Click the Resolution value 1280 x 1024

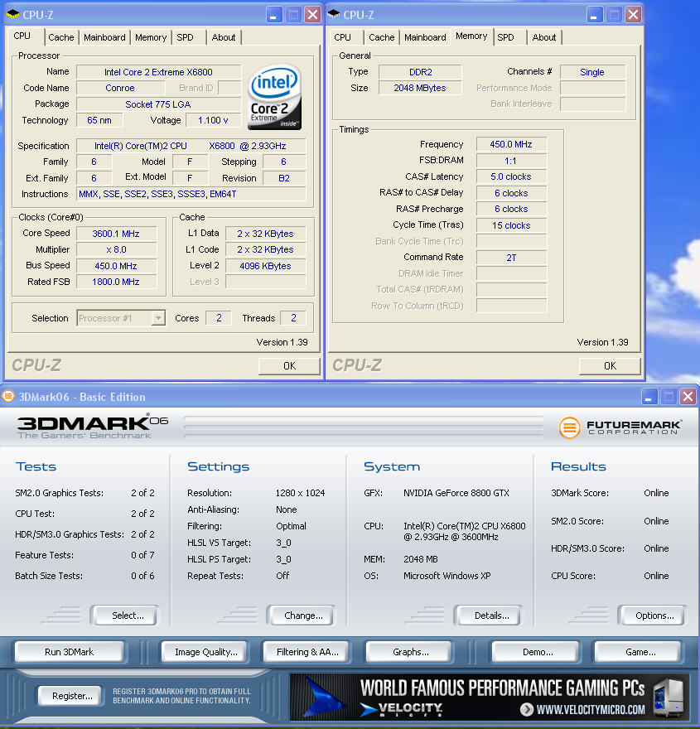[x=300, y=493]
